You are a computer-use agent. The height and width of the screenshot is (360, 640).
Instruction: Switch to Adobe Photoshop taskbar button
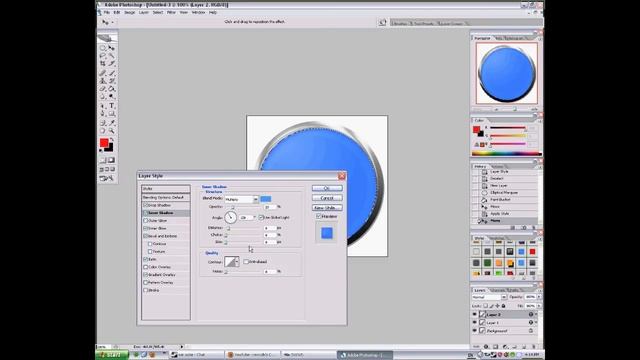[364, 355]
